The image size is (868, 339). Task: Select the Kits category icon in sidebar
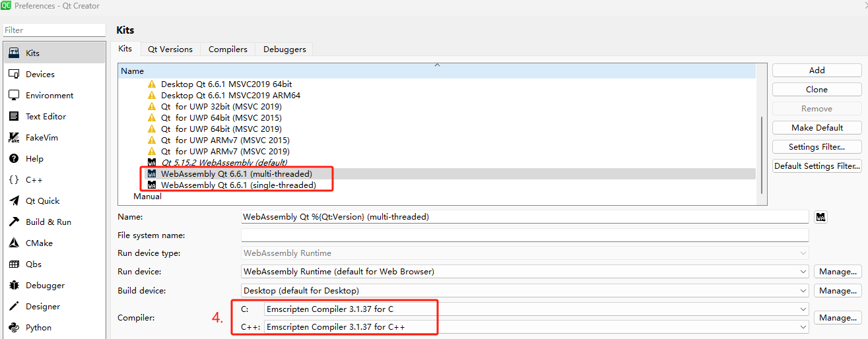14,53
